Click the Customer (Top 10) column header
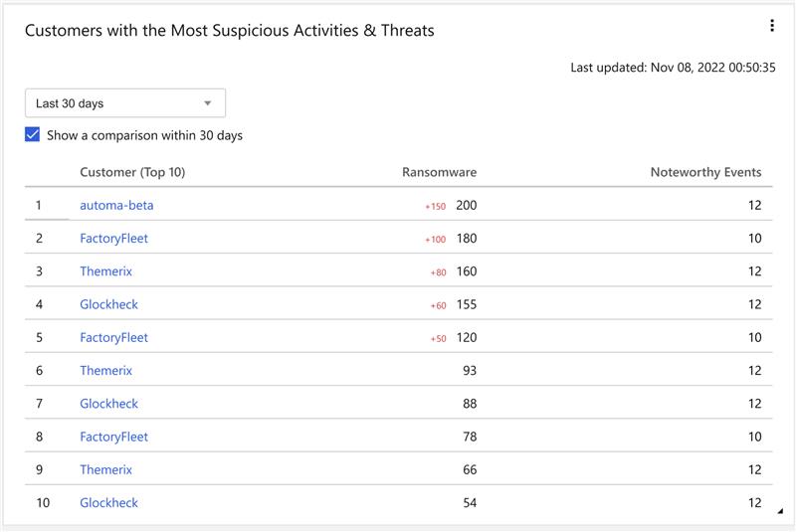 tap(132, 172)
